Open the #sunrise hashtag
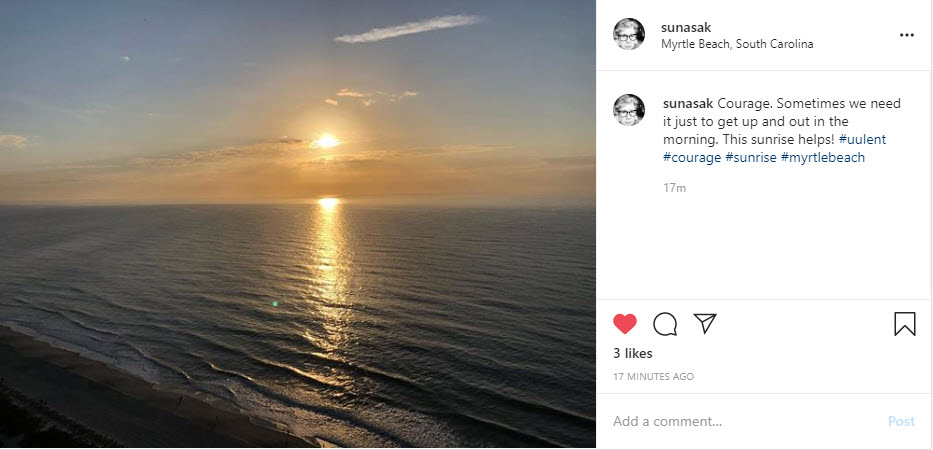The height and width of the screenshot is (450, 933). point(751,157)
